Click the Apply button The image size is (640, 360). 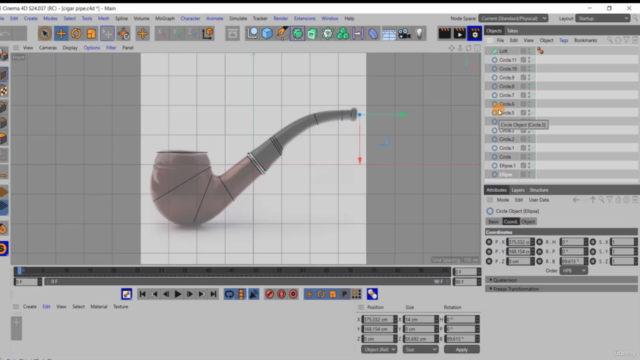pos(462,349)
